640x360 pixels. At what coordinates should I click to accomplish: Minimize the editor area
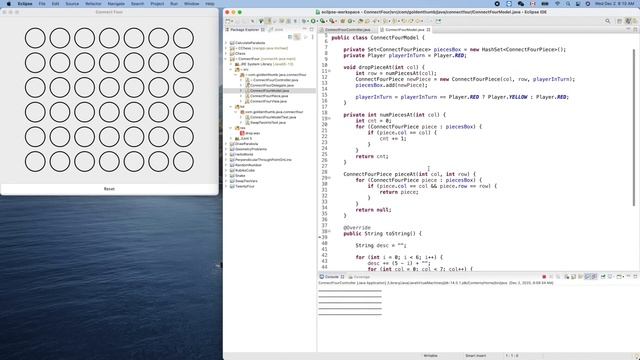coord(628,29)
